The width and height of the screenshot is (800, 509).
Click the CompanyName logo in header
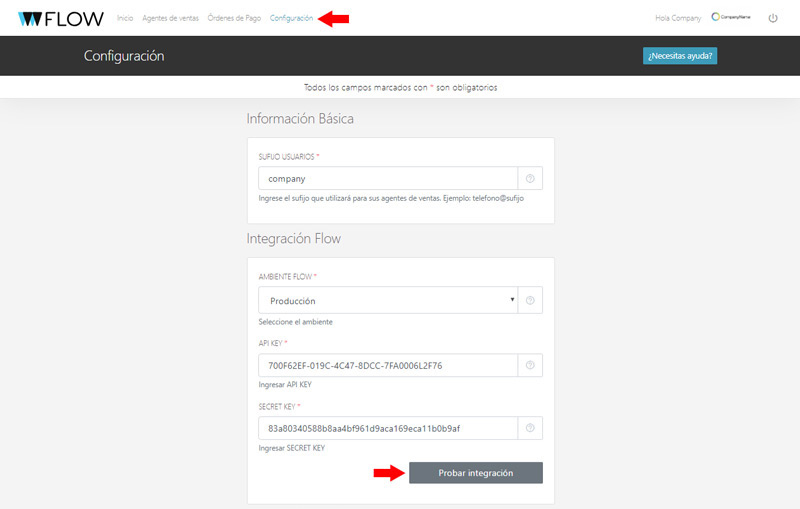tap(731, 17)
